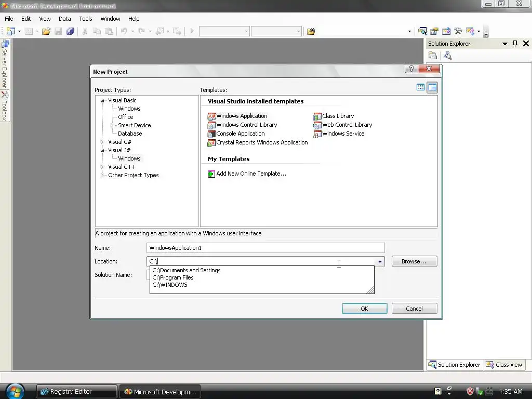This screenshot has height=399, width=532.
Task: Click the Save toolbar icon
Action: tap(58, 32)
